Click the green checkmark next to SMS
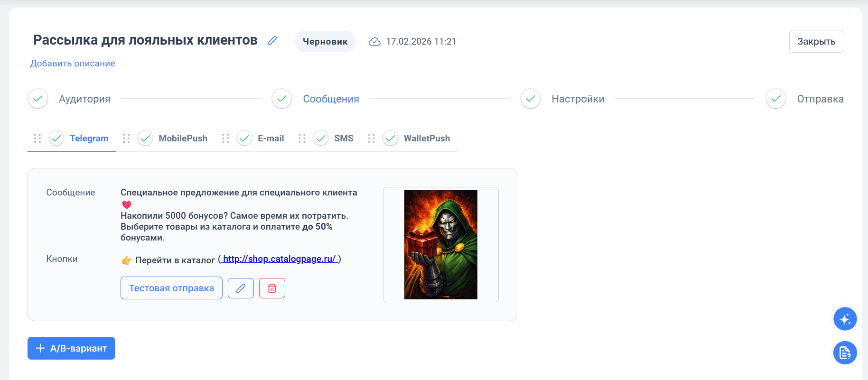This screenshot has width=868, height=380. pos(321,138)
